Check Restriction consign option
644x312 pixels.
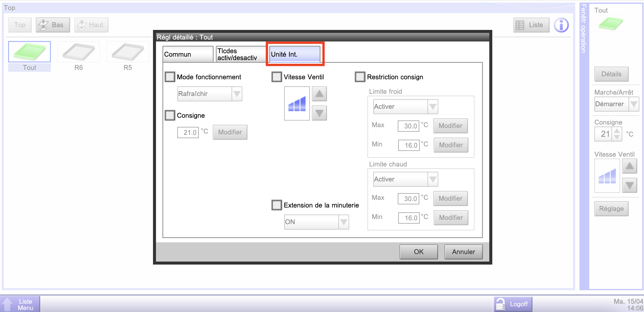360,77
